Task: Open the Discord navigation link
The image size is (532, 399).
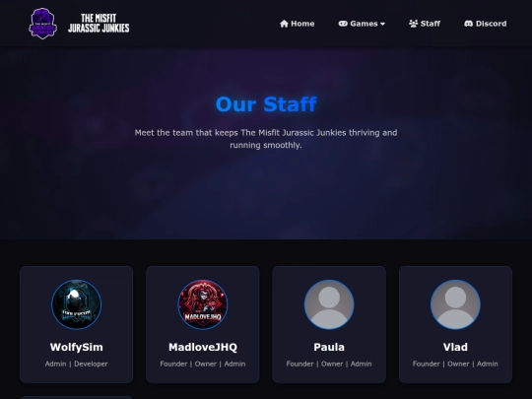Action: [485, 24]
